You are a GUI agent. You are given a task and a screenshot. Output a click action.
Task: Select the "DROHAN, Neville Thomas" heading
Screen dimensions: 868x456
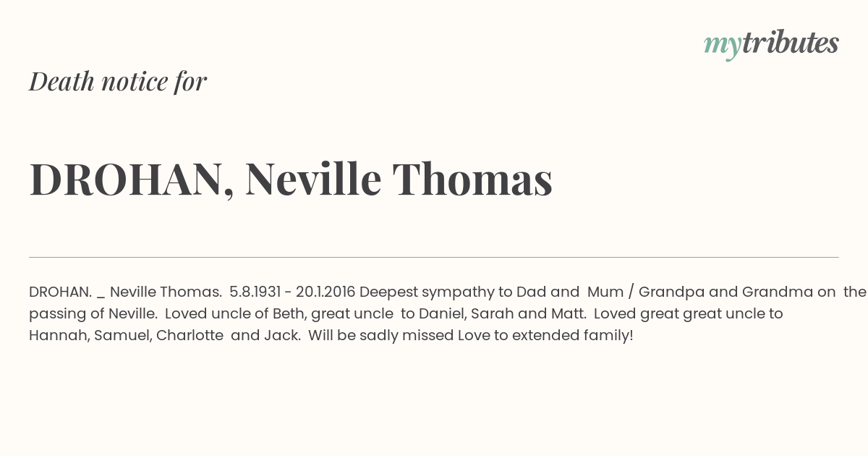tap(291, 180)
